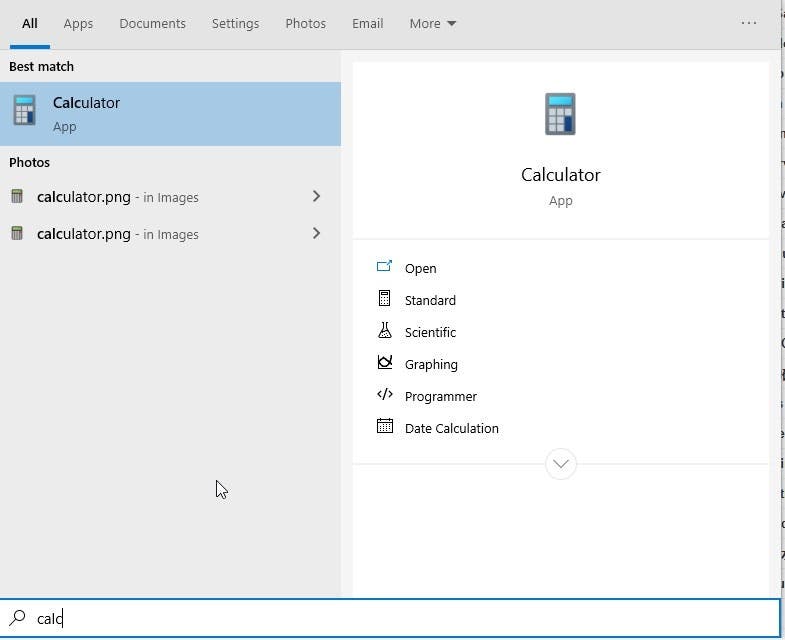Click the magnifier icon in search box
The width and height of the screenshot is (785, 640).
tap(17, 618)
